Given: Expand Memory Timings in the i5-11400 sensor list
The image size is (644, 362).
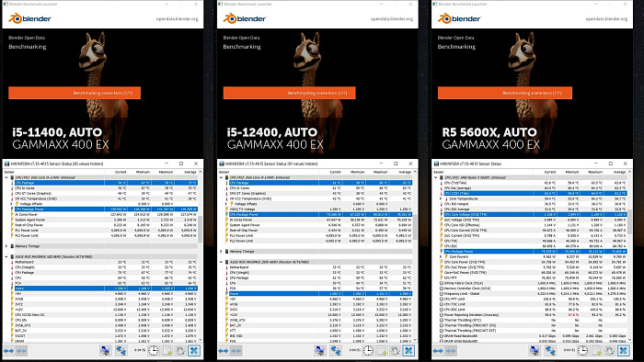Looking at the screenshot, I should point(6,246).
